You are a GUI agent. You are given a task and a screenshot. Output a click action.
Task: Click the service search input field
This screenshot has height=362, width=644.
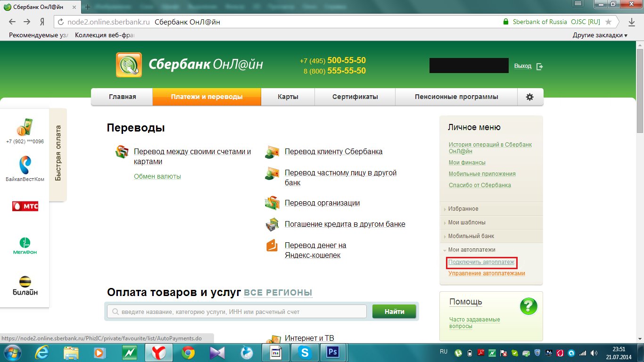[x=237, y=312]
